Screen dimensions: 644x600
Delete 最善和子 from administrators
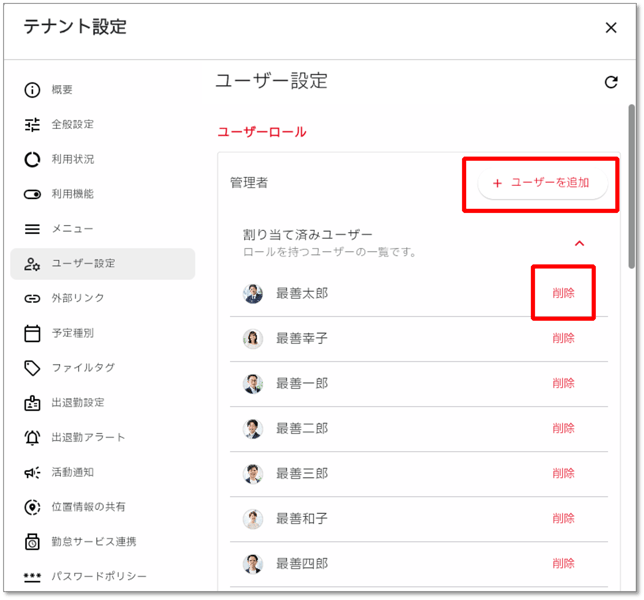point(563,518)
